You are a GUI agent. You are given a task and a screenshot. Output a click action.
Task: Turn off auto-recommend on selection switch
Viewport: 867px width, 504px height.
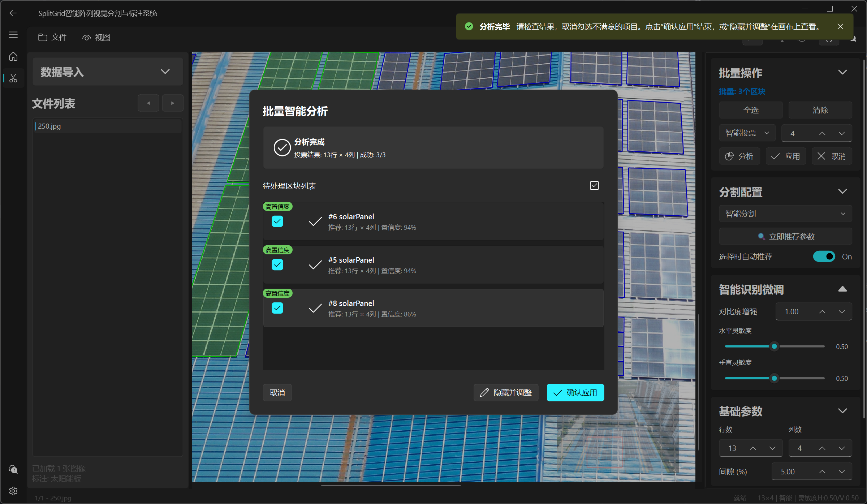point(824,257)
